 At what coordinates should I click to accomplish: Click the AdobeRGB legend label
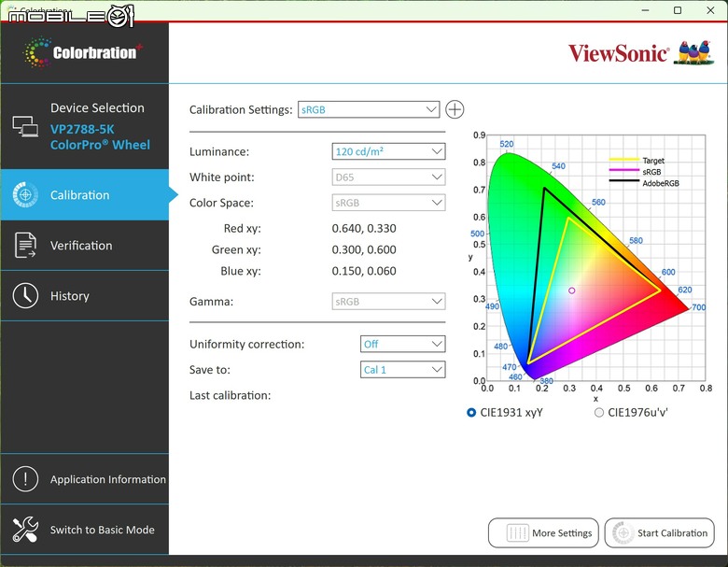[x=661, y=183]
